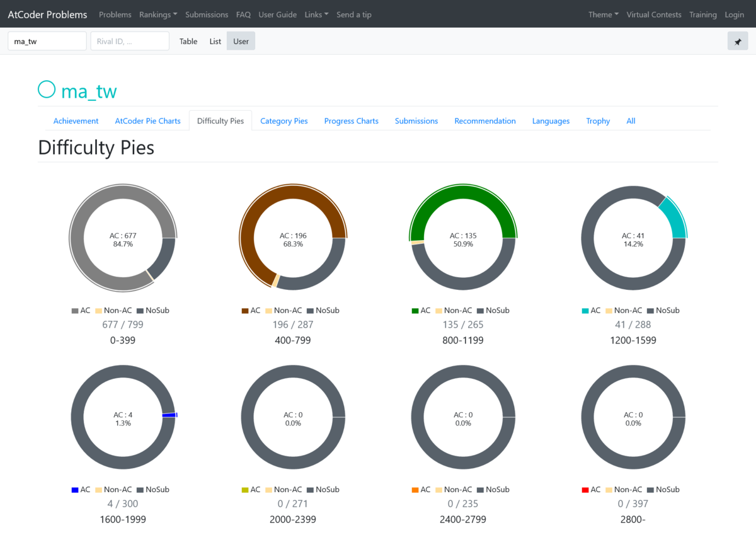This screenshot has height=552, width=756.
Task: Toggle yellow AC legend in 2000-2399 pie
Action: [x=251, y=490]
